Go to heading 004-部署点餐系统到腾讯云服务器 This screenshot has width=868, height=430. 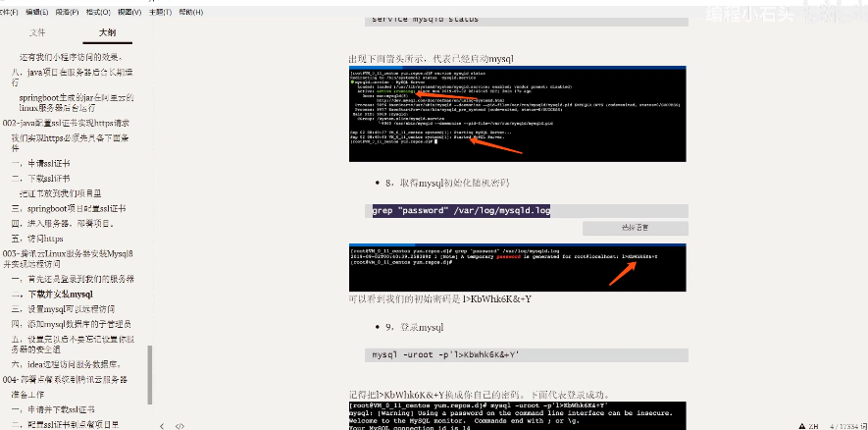point(66,380)
